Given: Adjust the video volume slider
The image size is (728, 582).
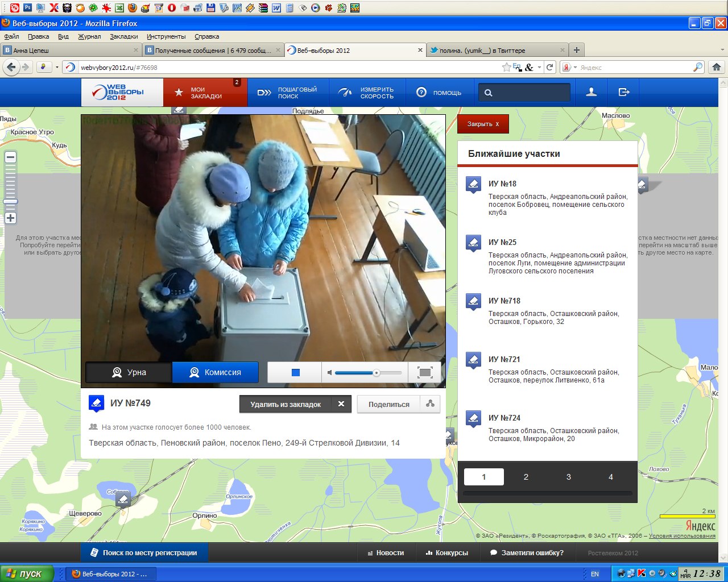Looking at the screenshot, I should 376,373.
